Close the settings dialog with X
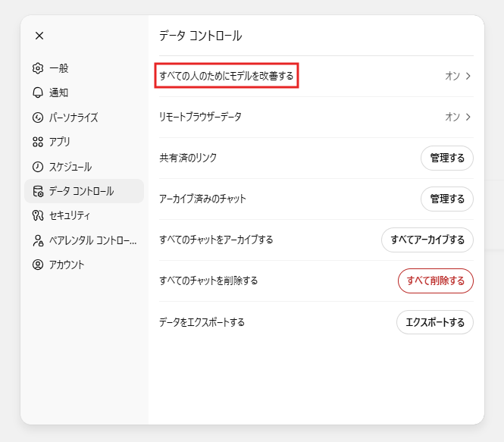 39,36
